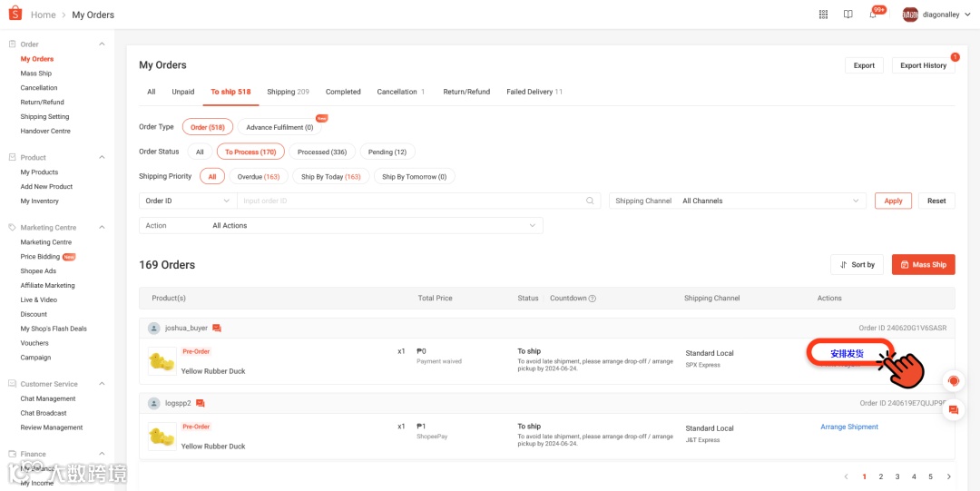Open the Shipping Channel dropdown
Screen dimensions: 980x491
coord(769,201)
